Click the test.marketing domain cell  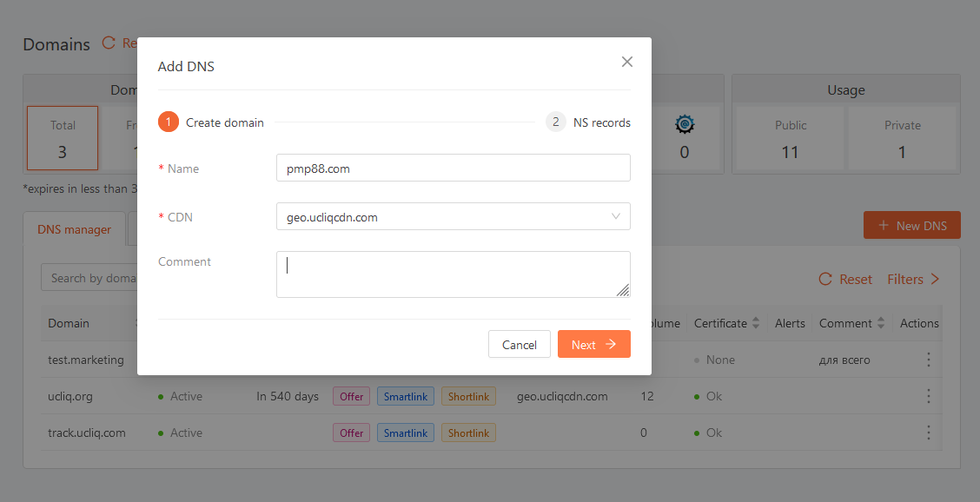86,360
